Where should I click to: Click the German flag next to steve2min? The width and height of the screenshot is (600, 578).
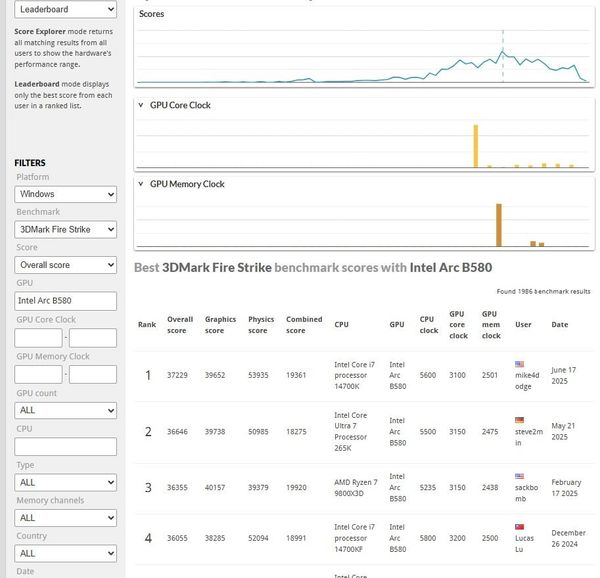point(519,420)
